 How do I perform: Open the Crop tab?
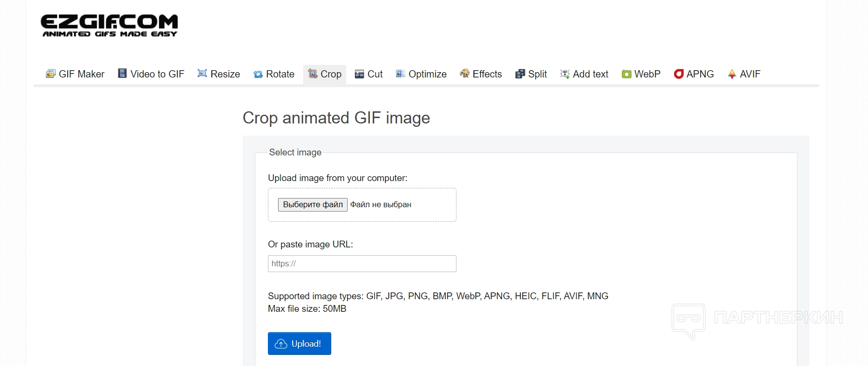(325, 74)
